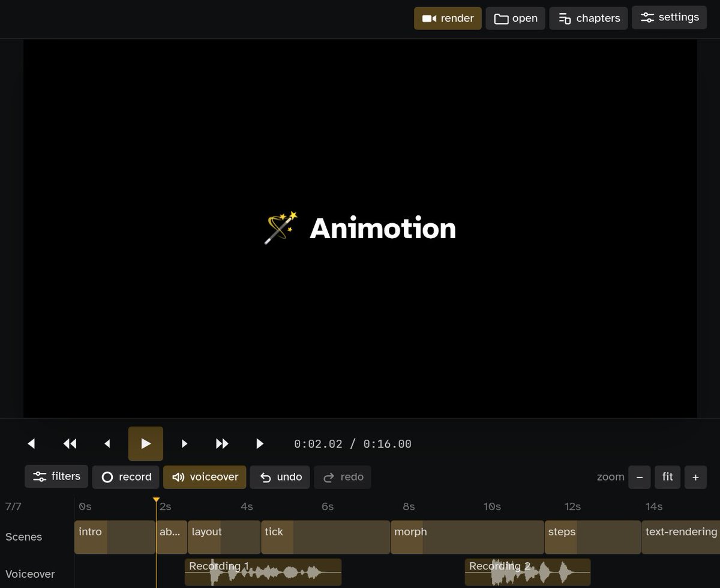This screenshot has height=588, width=720.
Task: Click the render button
Action: (448, 19)
